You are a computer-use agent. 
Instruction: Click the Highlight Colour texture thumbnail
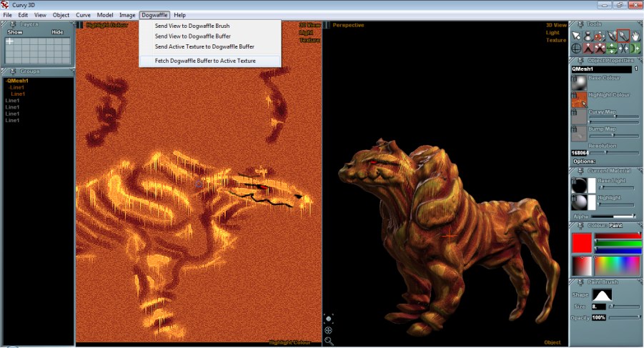coord(580,100)
